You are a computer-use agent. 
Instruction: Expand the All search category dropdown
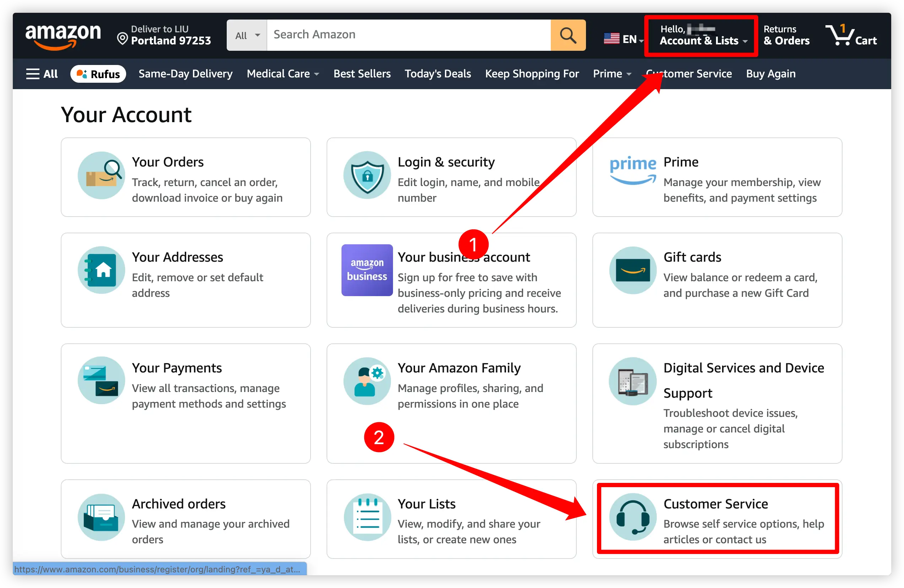pos(247,35)
